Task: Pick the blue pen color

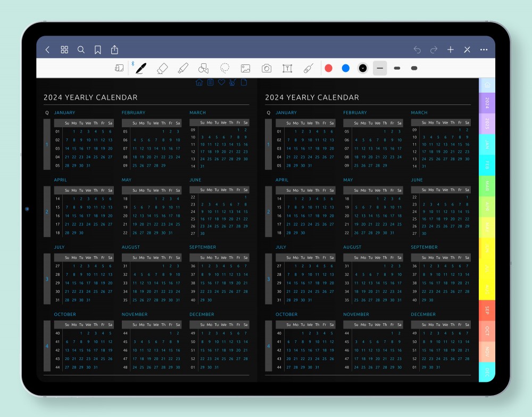Action: (x=346, y=68)
